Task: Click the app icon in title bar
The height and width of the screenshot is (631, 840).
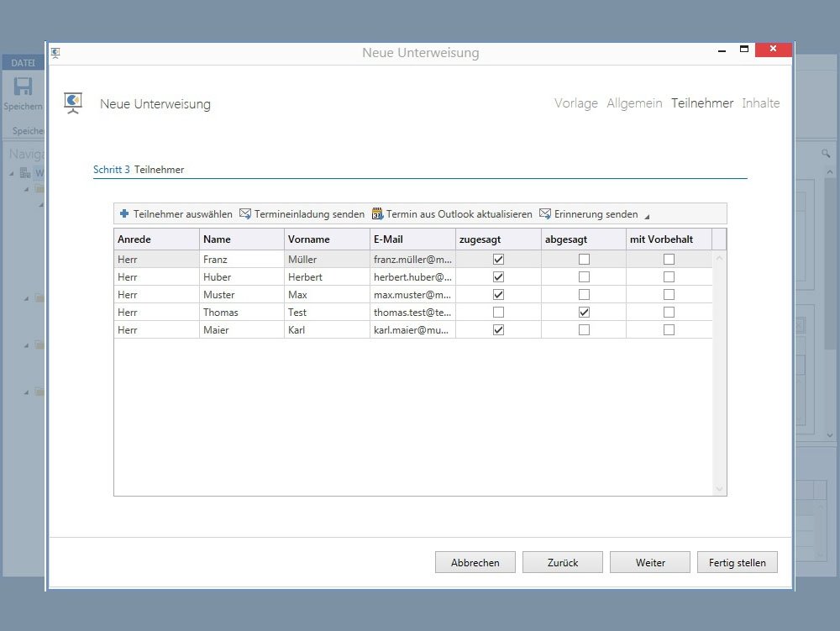Action: tap(55, 52)
